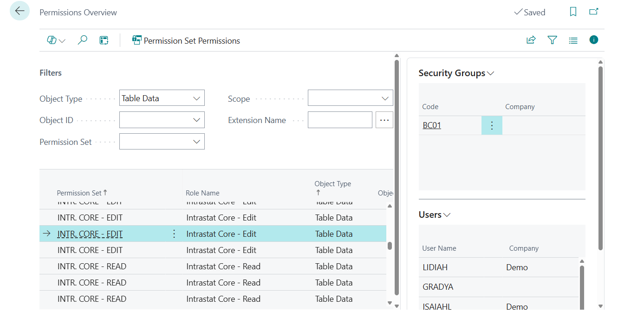This screenshot has width=644, height=312.
Task: Open search with the magnifying glass icon
Action: click(82, 40)
